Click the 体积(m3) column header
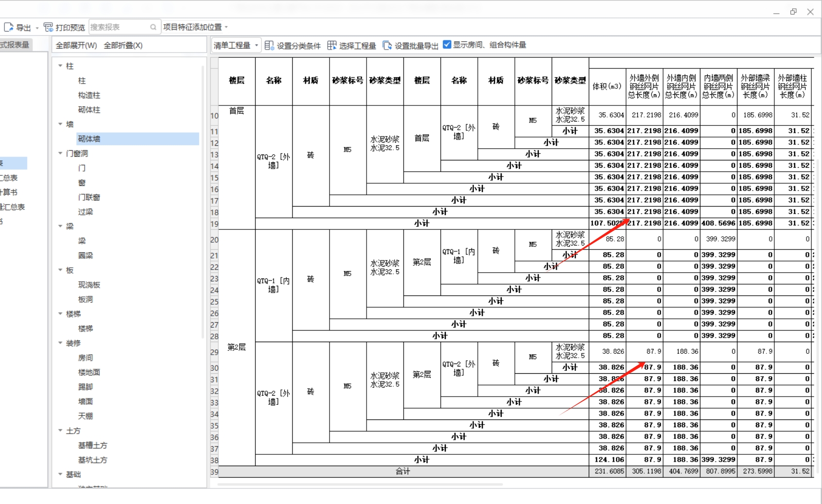Viewport: 822px width, 504px height. (x=607, y=87)
